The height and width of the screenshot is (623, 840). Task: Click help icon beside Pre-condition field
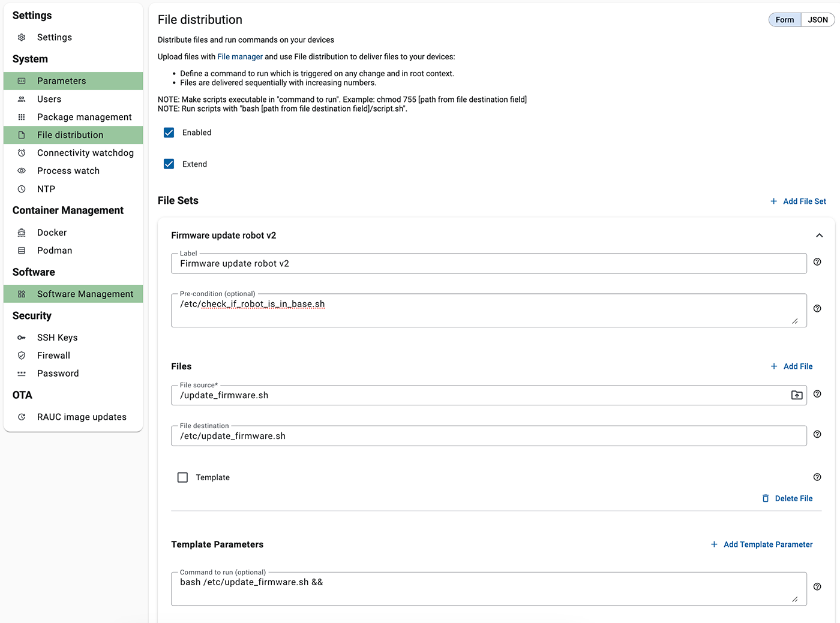[817, 308]
